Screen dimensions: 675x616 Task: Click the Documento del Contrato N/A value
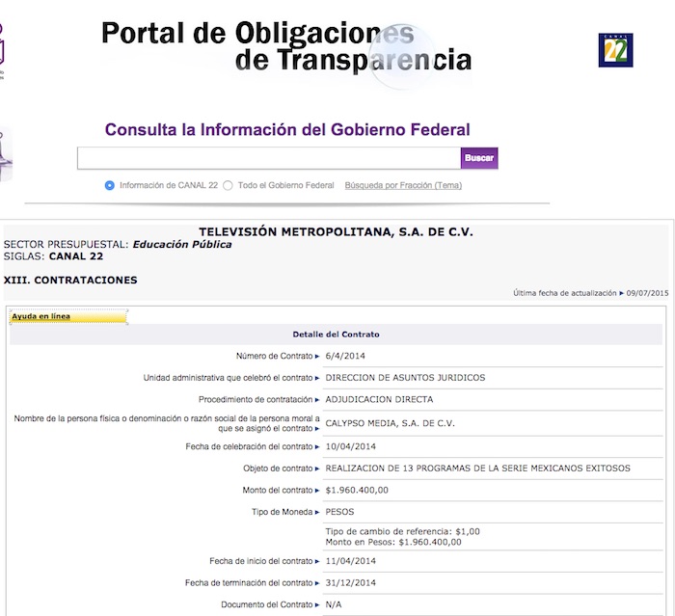(x=334, y=604)
